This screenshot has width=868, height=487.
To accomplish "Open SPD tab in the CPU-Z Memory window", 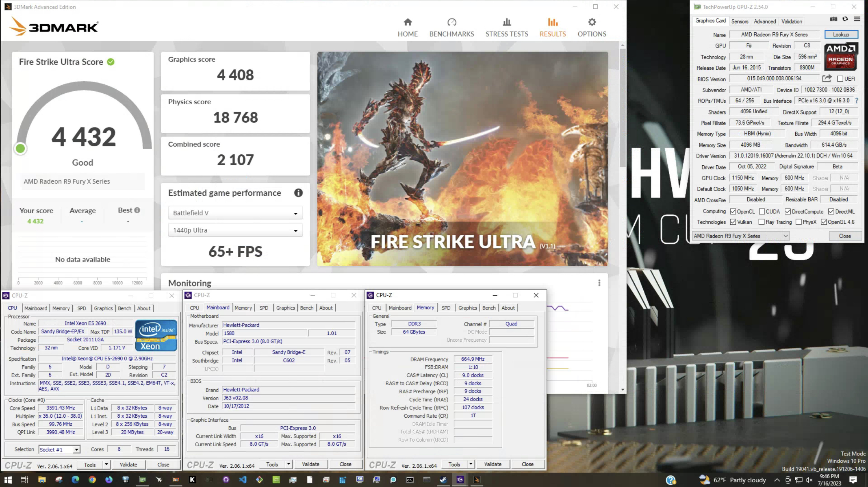I will coord(446,308).
